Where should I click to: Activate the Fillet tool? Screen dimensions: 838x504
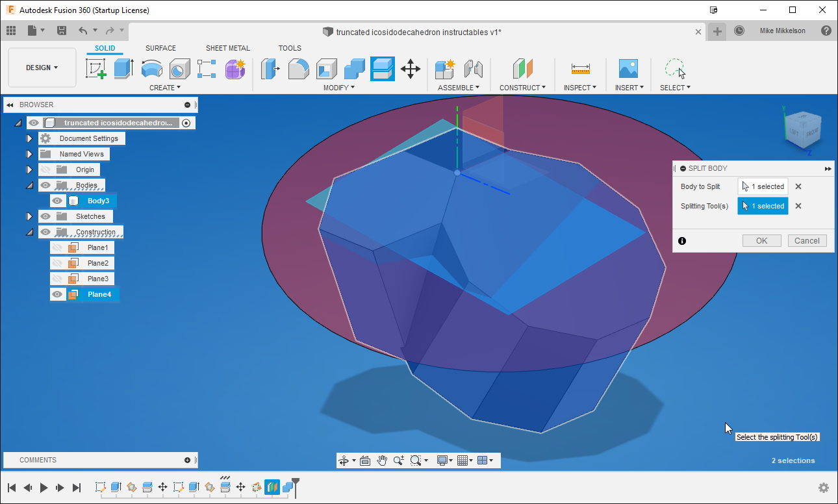(x=298, y=69)
